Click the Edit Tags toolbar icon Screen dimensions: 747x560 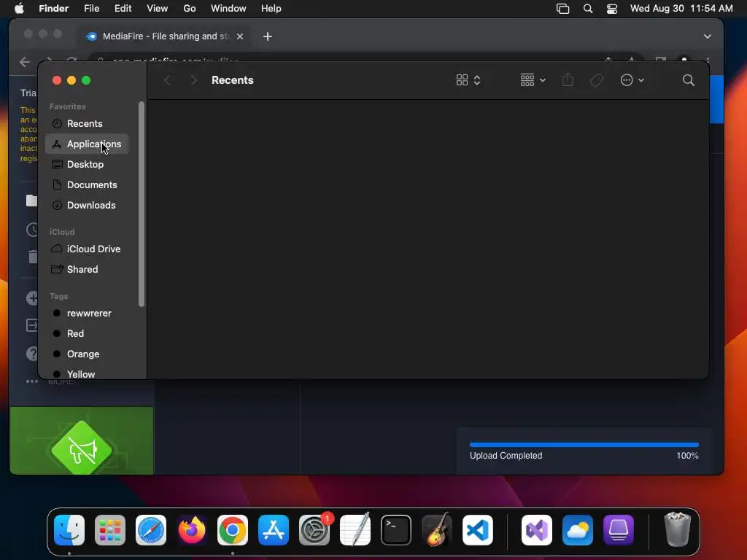pyautogui.click(x=596, y=80)
